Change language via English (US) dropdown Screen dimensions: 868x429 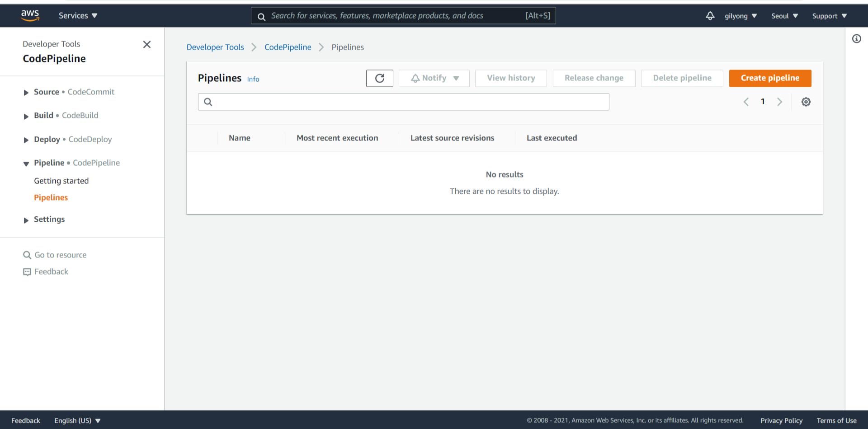coord(77,420)
